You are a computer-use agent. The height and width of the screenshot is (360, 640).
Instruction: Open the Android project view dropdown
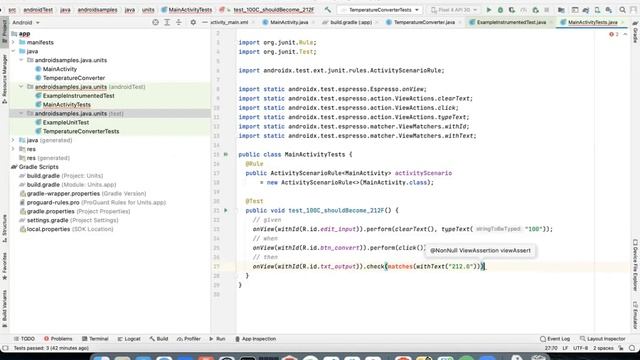point(26,22)
